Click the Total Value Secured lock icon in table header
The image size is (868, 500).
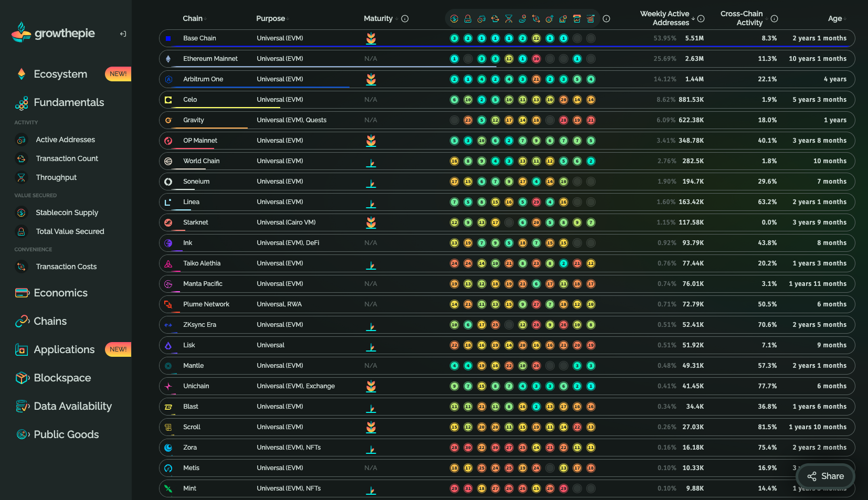click(x=468, y=19)
